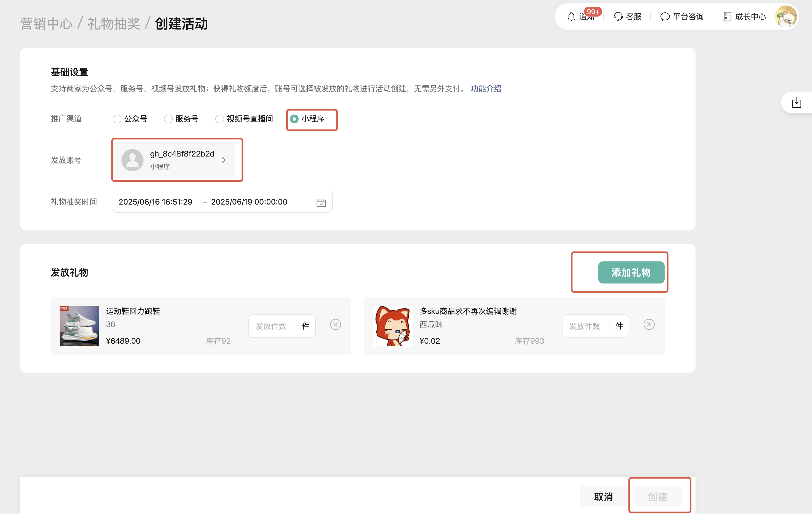The image size is (812, 514).
Task: Remove the 运动鞋回力跑鞋 gift
Action: point(335,324)
